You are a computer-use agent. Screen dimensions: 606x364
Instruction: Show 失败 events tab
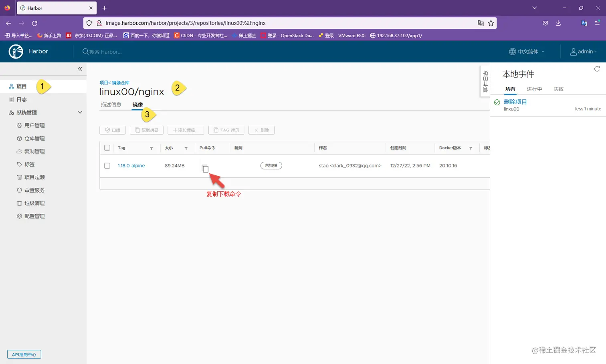point(559,89)
